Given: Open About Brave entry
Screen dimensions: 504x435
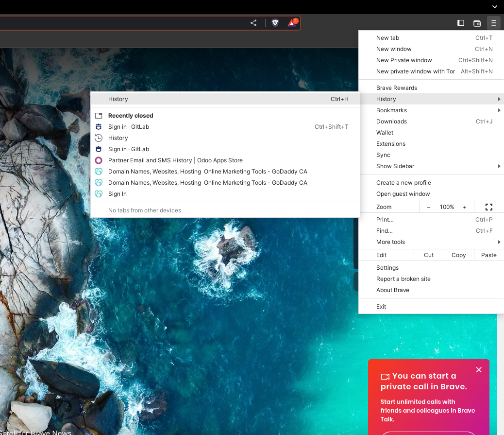Looking at the screenshot, I should pos(431,290).
